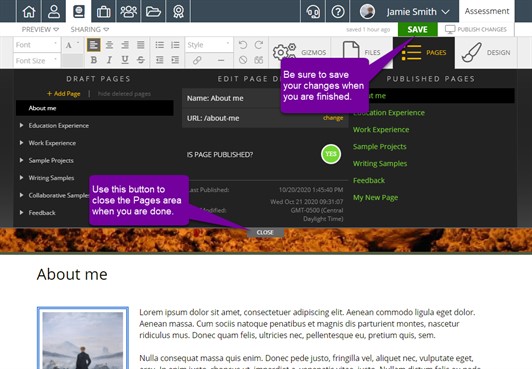Click the undo arrow icon
The height and width of the screenshot is (369, 532).
point(243,45)
